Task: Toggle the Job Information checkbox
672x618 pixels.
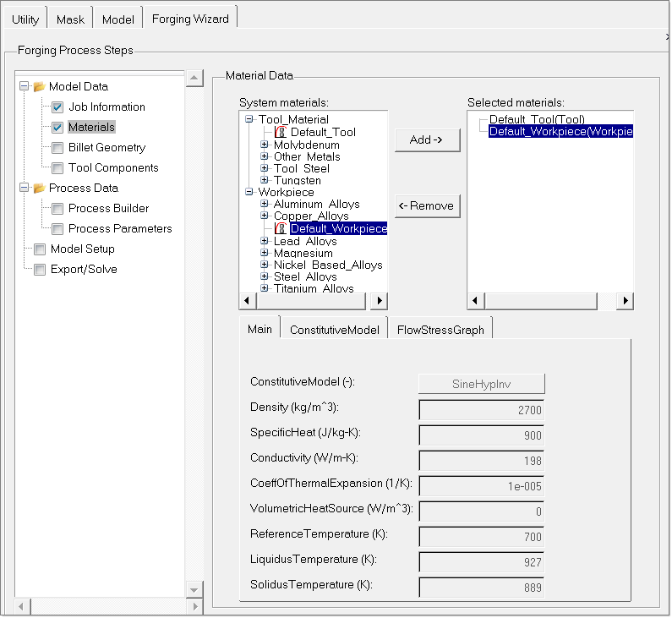Action: [57, 107]
